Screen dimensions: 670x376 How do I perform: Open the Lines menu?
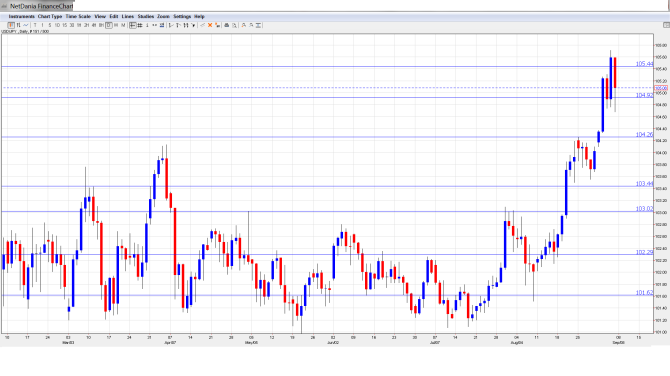128,16
